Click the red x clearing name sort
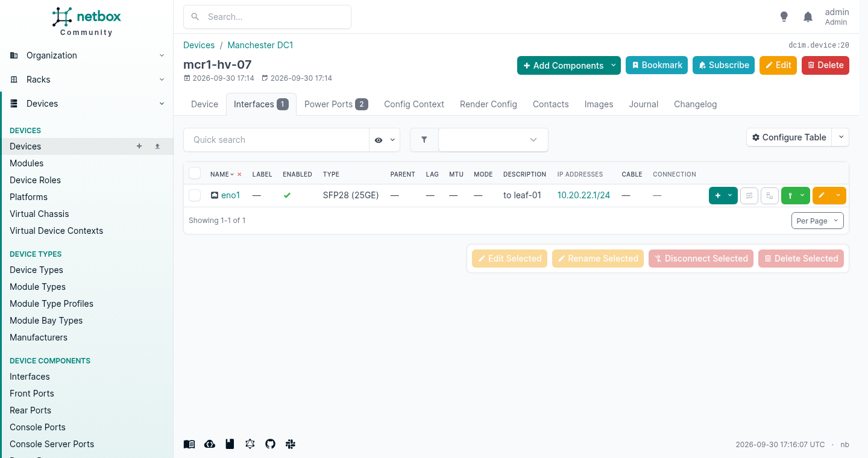The image size is (868, 458). coord(239,174)
